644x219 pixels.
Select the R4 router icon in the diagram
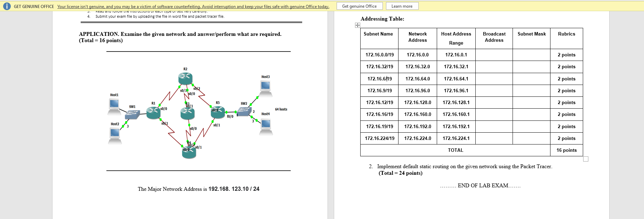click(189, 152)
